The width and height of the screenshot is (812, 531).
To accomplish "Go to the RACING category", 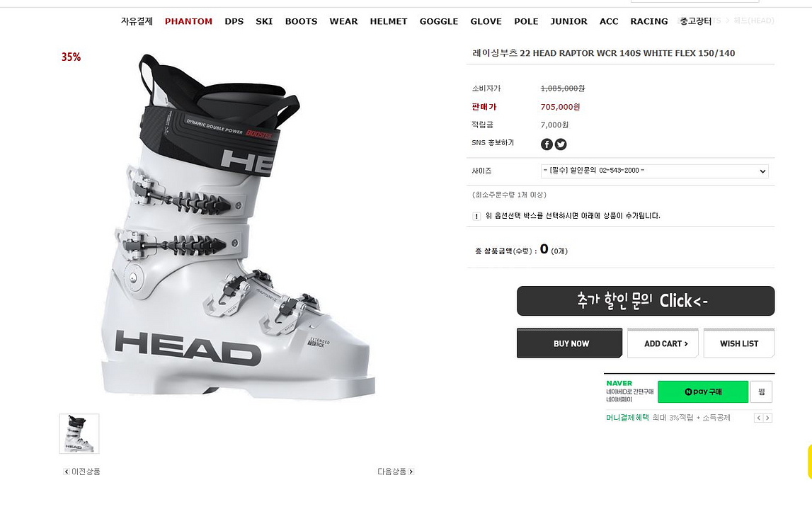I will coord(649,22).
